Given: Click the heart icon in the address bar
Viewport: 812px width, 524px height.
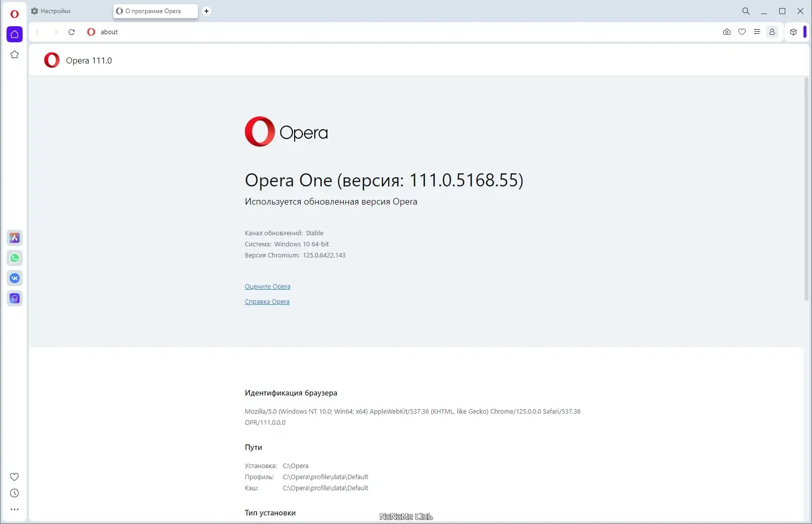Looking at the screenshot, I should click(742, 32).
